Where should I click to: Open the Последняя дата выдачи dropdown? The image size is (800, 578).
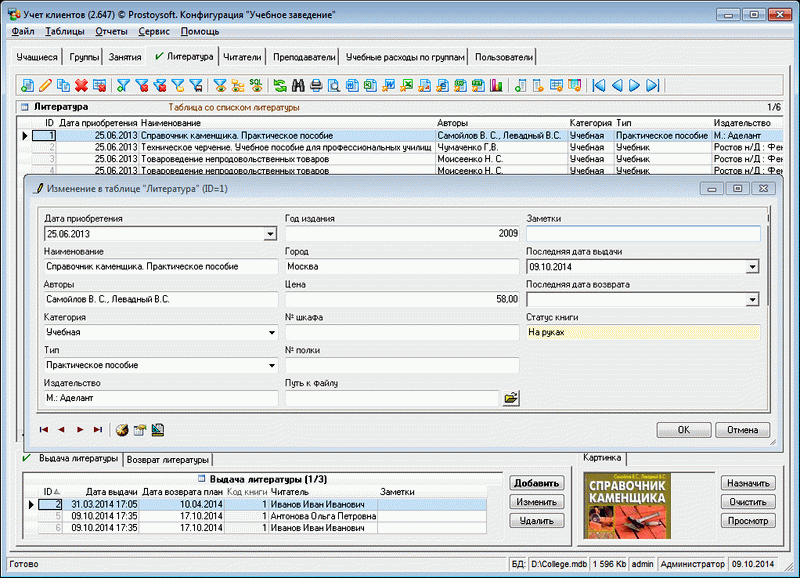click(752, 267)
